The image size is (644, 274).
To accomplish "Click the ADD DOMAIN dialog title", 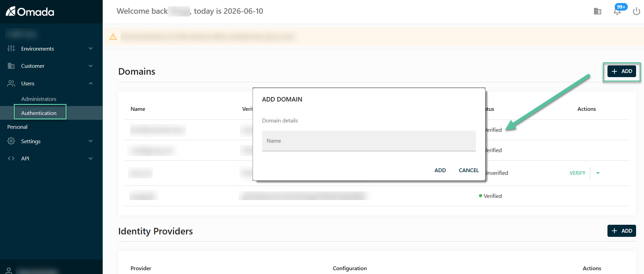I will [282, 99].
